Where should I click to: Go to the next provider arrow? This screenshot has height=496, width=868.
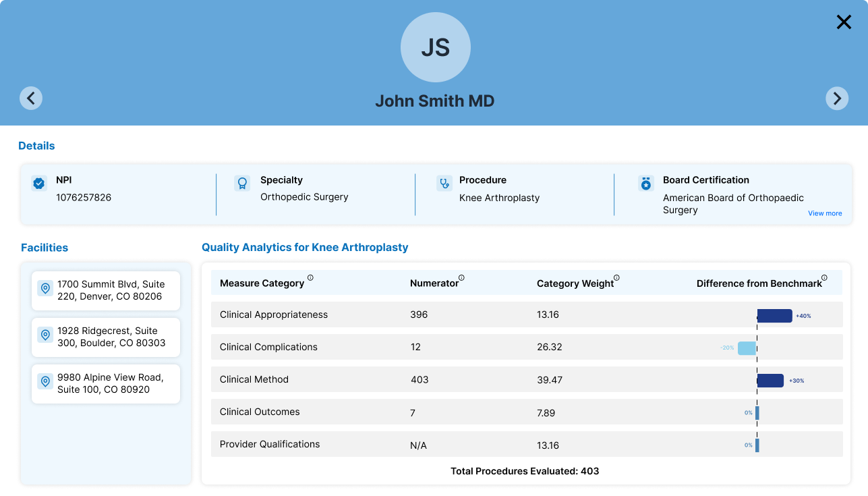(x=837, y=99)
